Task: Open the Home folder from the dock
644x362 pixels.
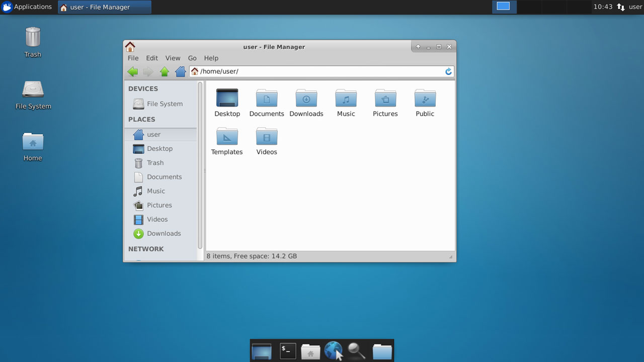Action: (310, 350)
